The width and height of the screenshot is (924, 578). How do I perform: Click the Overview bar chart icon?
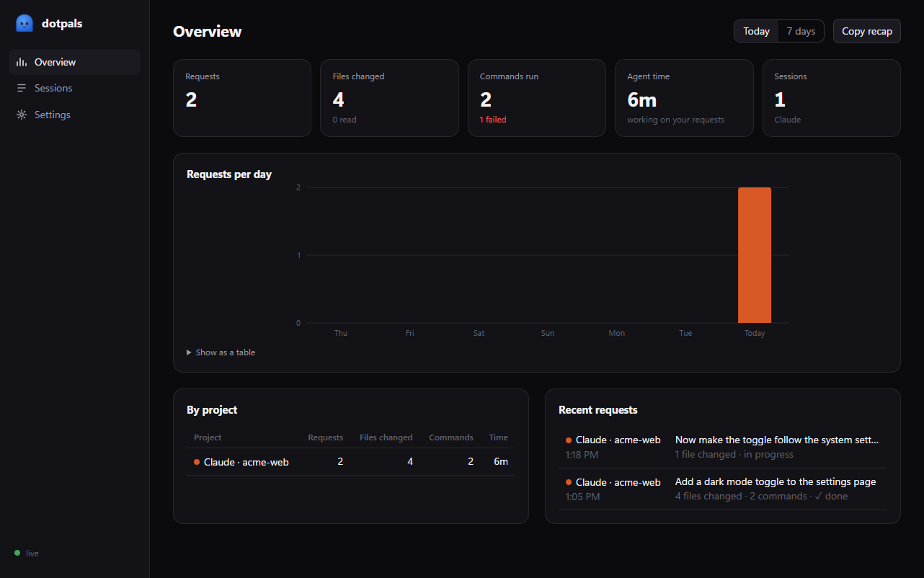click(x=22, y=62)
